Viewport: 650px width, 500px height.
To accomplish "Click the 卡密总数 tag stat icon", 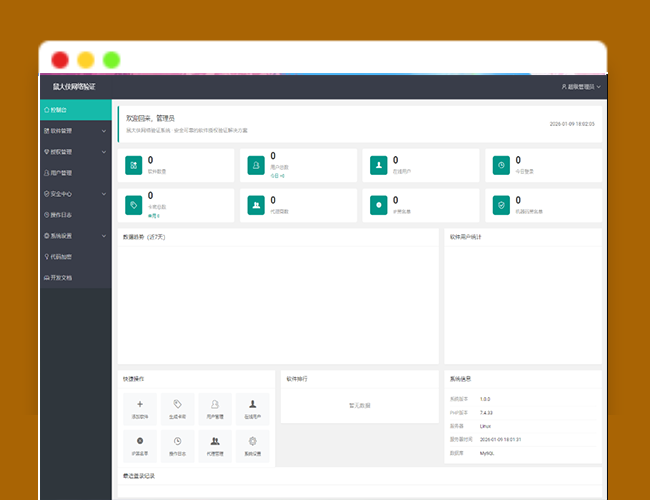I will tap(133, 205).
